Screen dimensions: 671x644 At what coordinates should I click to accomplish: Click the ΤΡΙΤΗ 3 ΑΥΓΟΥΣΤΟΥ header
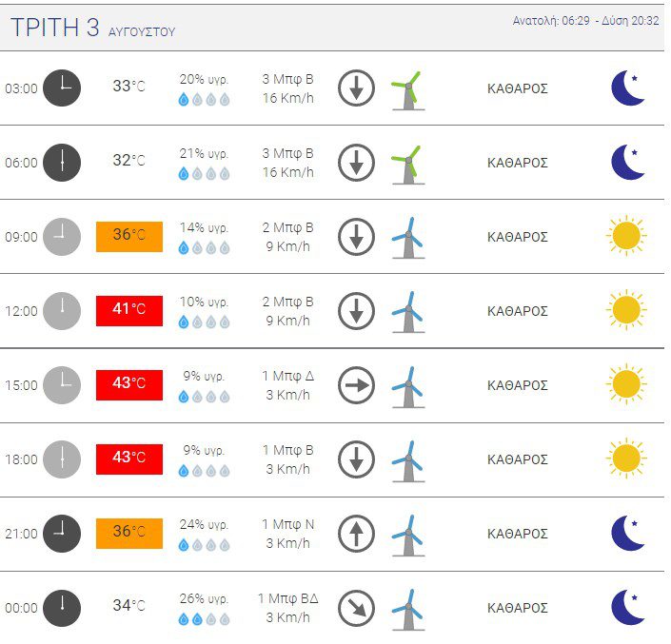pos(93,28)
